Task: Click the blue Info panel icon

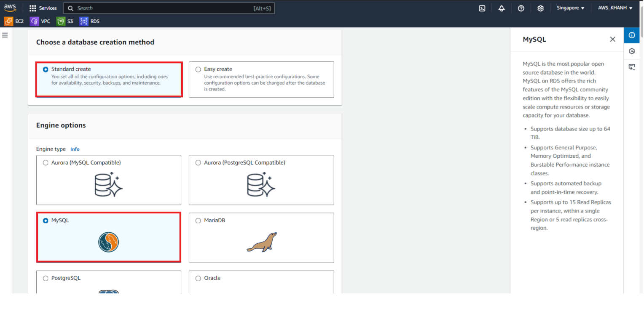Action: pos(631,35)
